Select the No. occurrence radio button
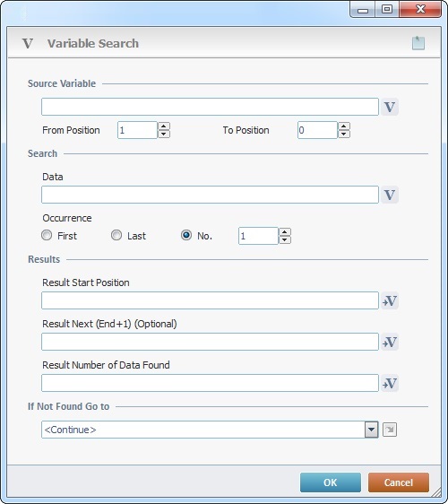The width and height of the screenshot is (448, 504). (x=186, y=235)
